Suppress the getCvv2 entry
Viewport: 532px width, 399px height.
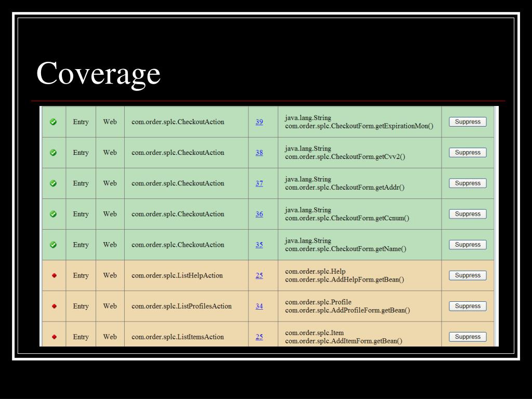click(468, 153)
